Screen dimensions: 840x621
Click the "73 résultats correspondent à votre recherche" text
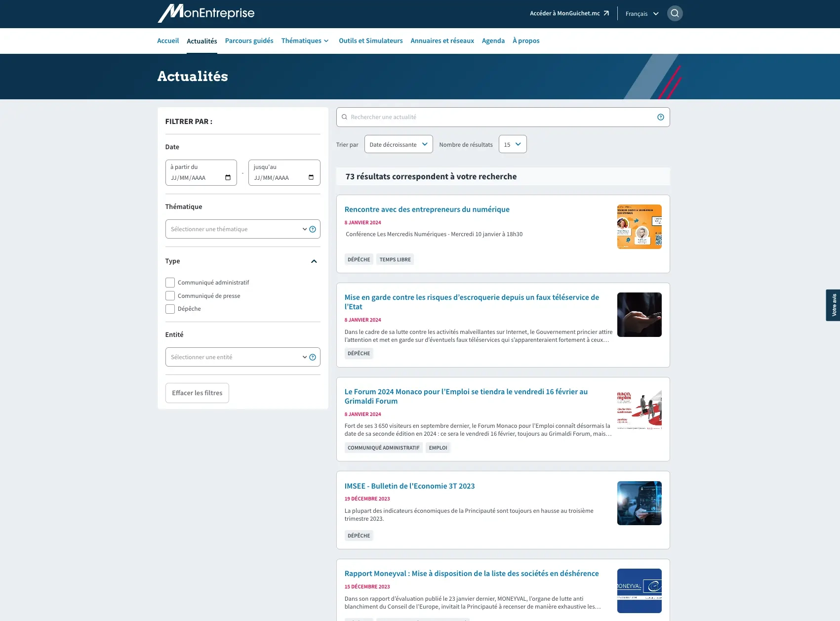click(x=431, y=176)
